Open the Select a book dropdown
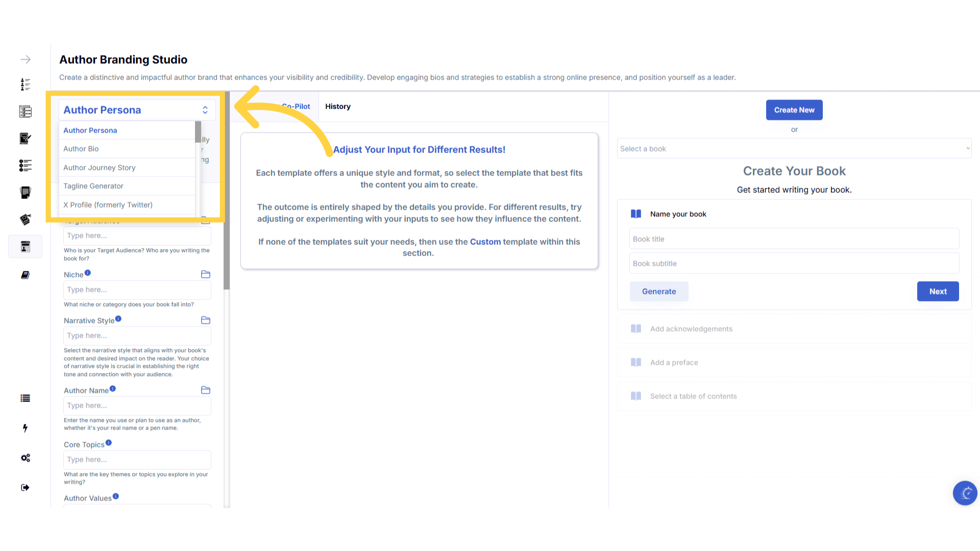 coord(794,148)
